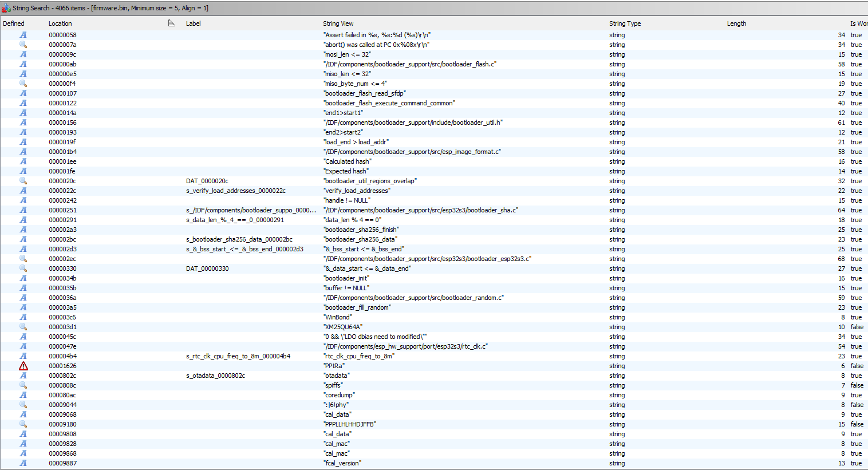This screenshot has width=868, height=470.
Task: Click the warning icon beside the "PPtRa" string
Action: tap(23, 366)
